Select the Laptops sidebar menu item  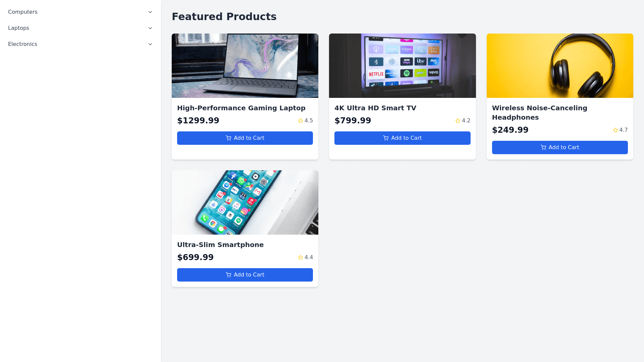pos(19,28)
